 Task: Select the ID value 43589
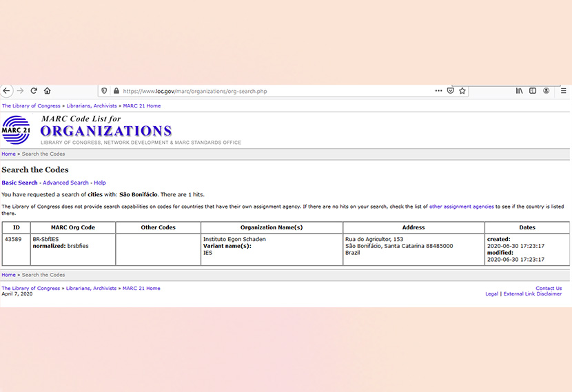click(13, 239)
